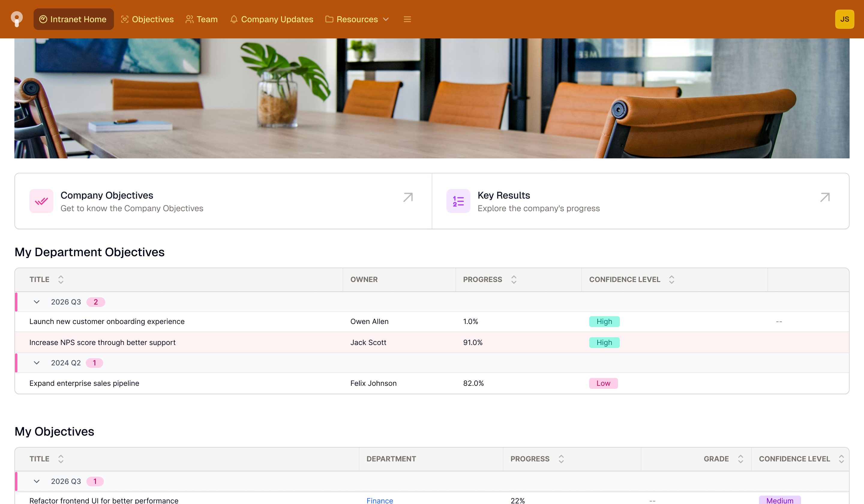
Task: Click the JS user avatar
Action: point(844,19)
